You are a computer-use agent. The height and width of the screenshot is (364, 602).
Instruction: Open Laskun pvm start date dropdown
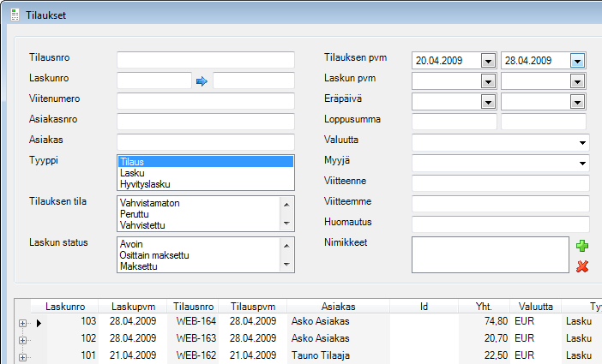(488, 81)
